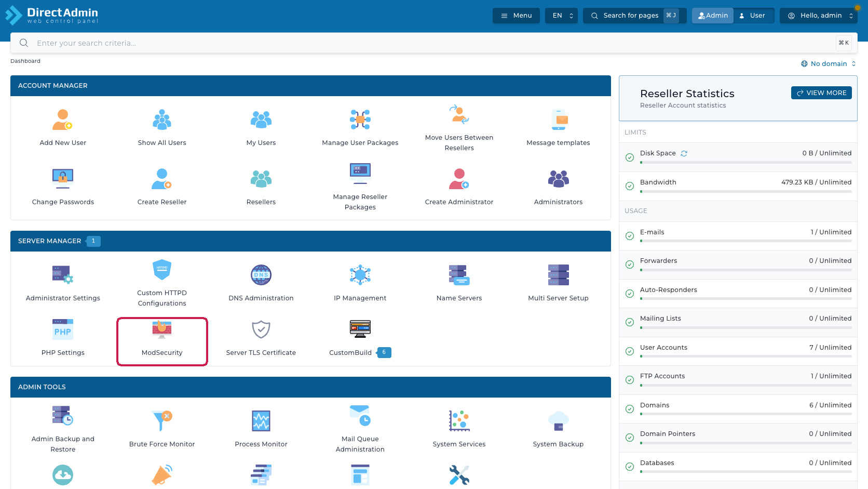868x489 pixels.
Task: Click the DirectAdmin logo
Action: click(52, 15)
